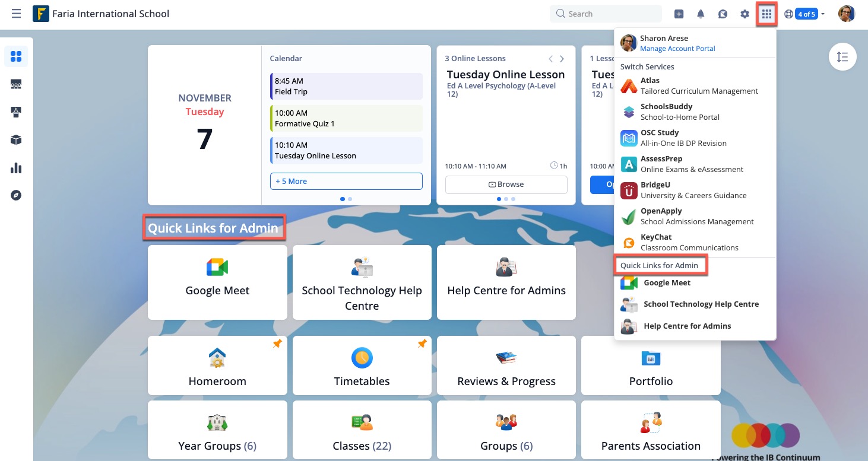Screen dimensions: 868x461
Task: Open the user profile avatar
Action: pyautogui.click(x=847, y=14)
